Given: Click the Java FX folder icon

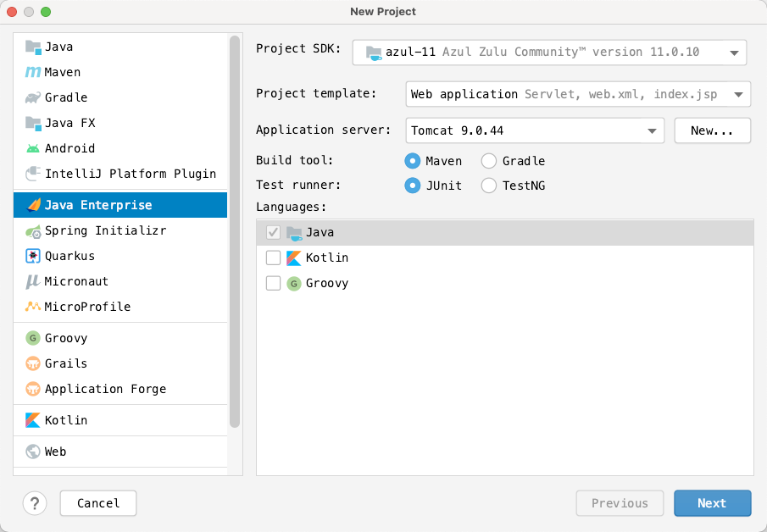Looking at the screenshot, I should [x=33, y=123].
